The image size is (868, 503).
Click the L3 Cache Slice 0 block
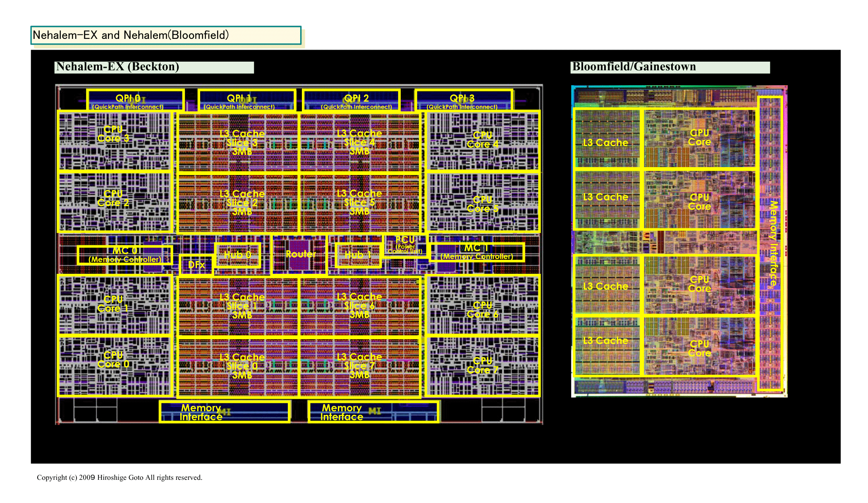tap(237, 367)
